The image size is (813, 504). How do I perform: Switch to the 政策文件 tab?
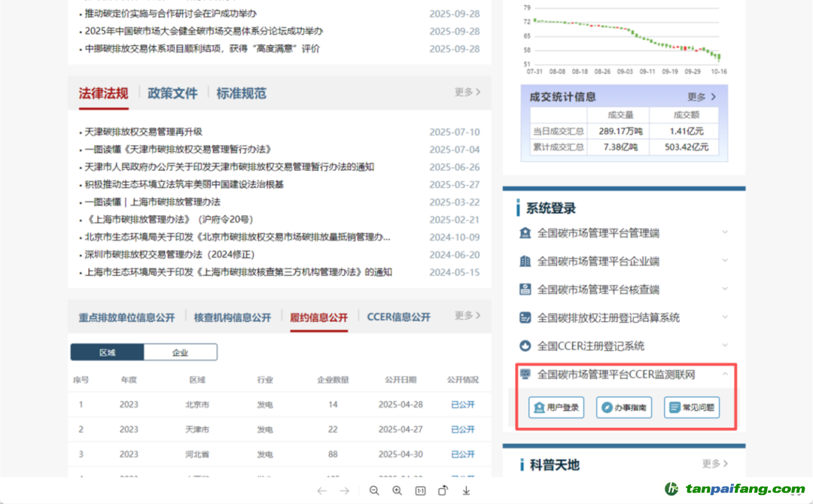point(172,93)
